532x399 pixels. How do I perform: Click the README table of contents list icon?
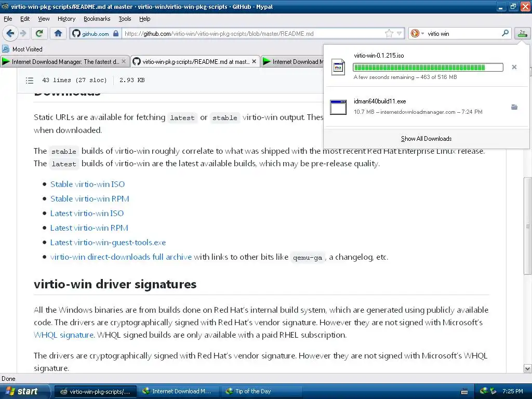pyautogui.click(x=30, y=80)
